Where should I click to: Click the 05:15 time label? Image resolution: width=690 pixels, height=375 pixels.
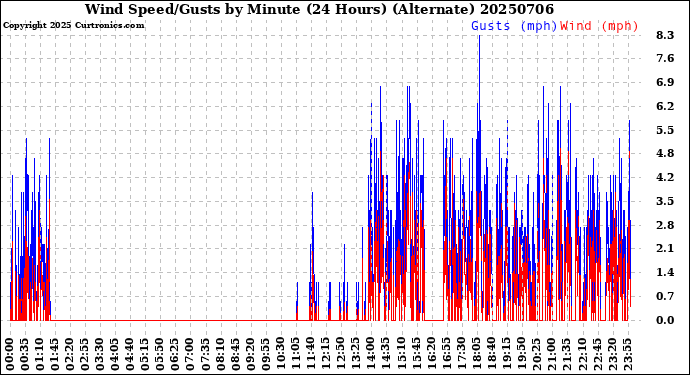(146, 354)
